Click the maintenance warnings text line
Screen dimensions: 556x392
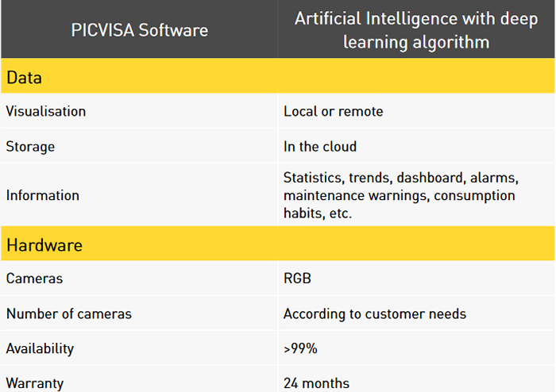399,195
